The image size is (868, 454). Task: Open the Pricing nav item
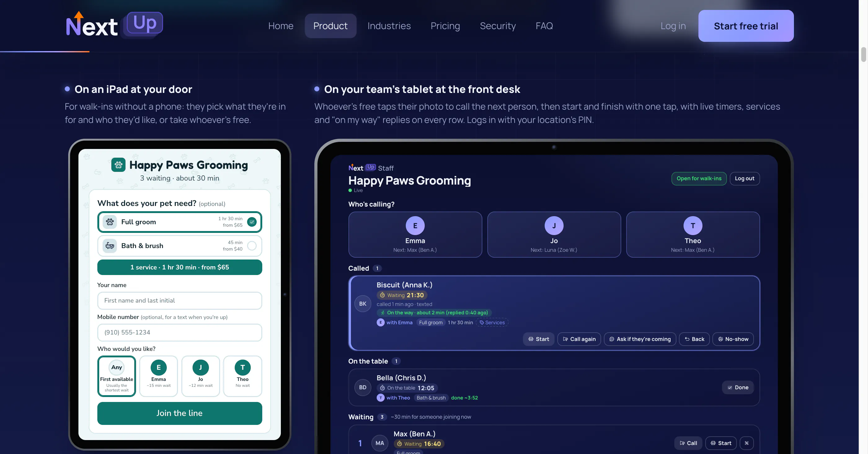pyautogui.click(x=445, y=26)
